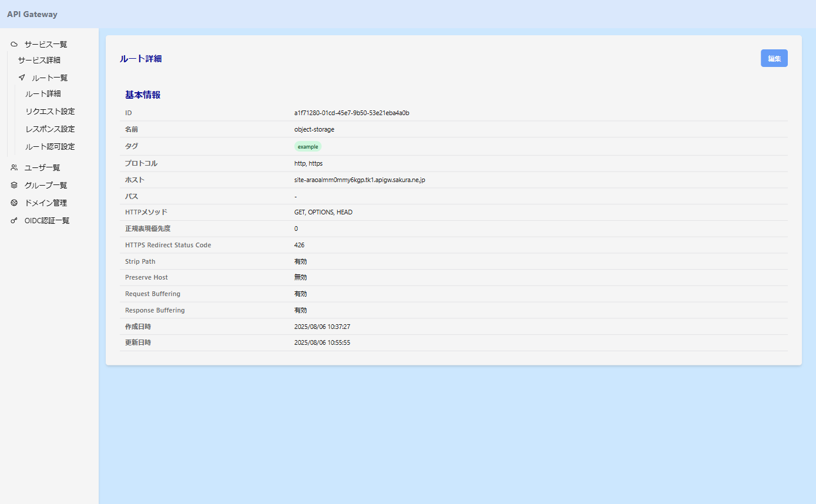The width and height of the screenshot is (816, 504).
Task: Click the cloud icon beside サービス一覧
Action: pos(14,44)
